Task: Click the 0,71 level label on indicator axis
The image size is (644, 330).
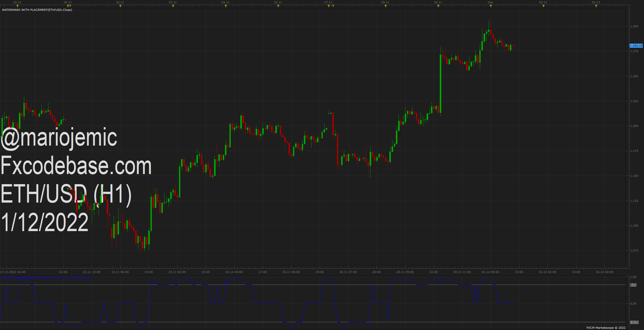Action: coord(633,285)
